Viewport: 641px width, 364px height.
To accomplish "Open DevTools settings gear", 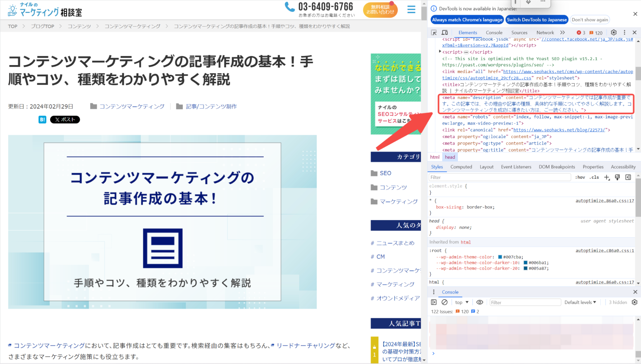I will [x=614, y=32].
